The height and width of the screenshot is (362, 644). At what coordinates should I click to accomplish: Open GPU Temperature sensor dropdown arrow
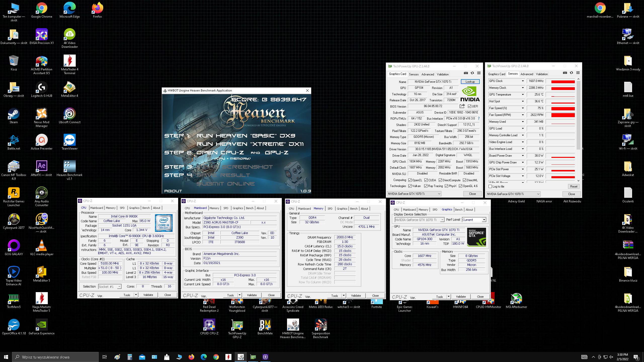(522, 95)
